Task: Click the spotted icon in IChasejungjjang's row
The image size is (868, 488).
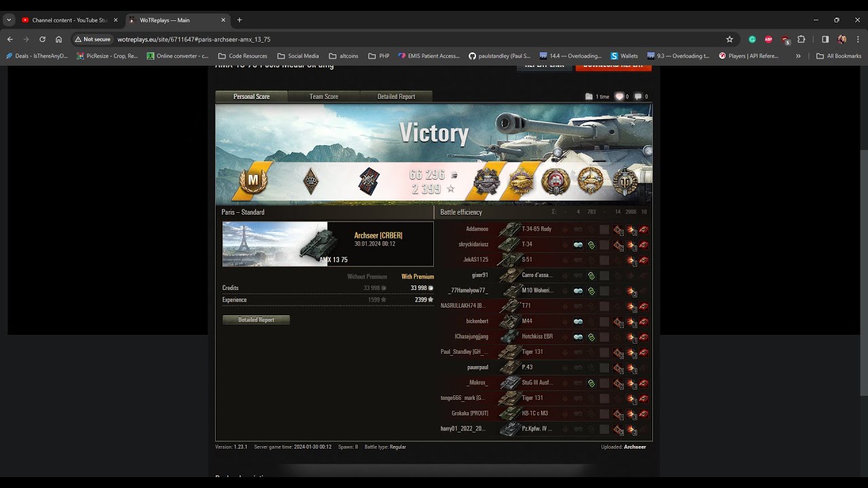Action: click(578, 337)
